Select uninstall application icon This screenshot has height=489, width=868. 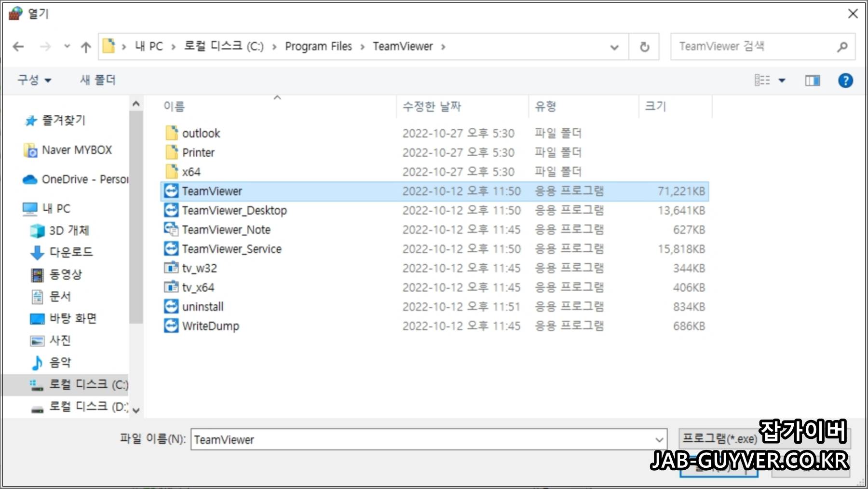(x=171, y=307)
